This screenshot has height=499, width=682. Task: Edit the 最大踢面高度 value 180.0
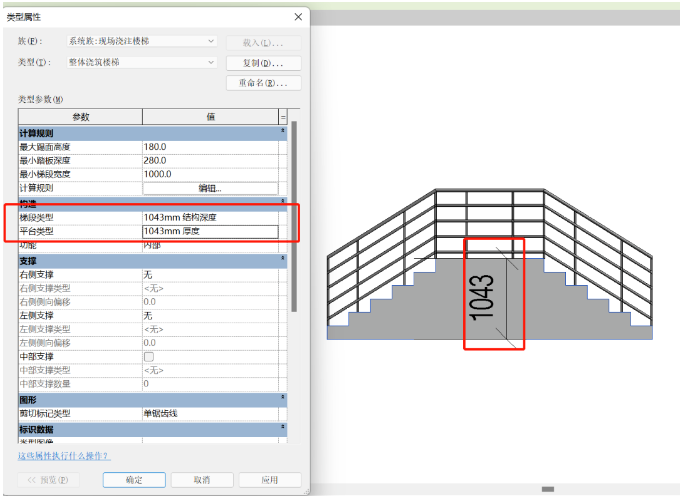pyautogui.click(x=211, y=147)
